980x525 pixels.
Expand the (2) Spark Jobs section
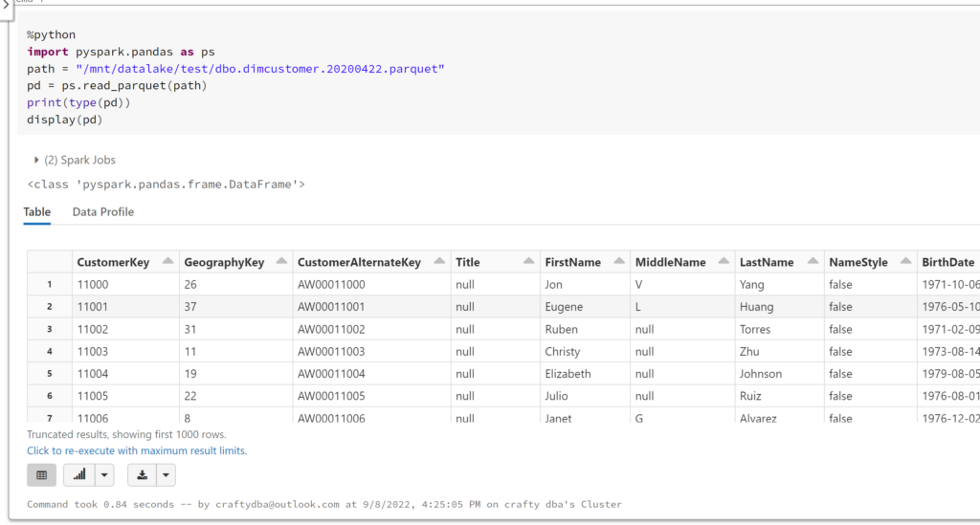click(75, 160)
